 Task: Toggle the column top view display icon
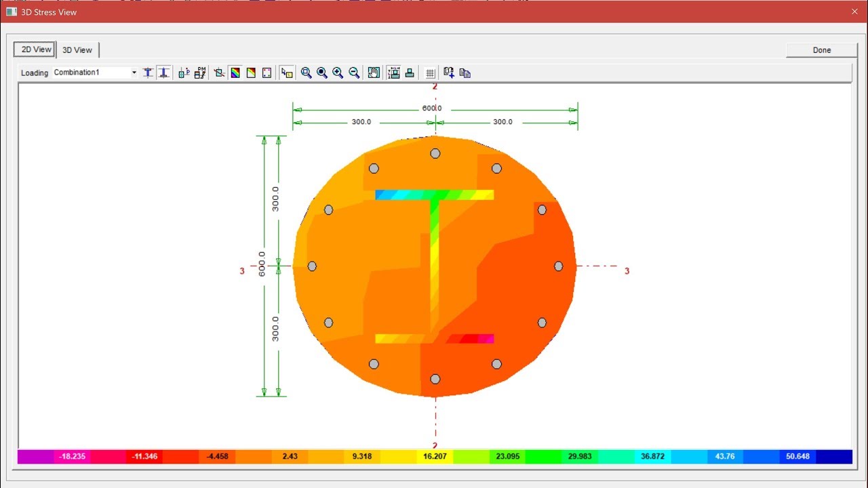(x=148, y=73)
